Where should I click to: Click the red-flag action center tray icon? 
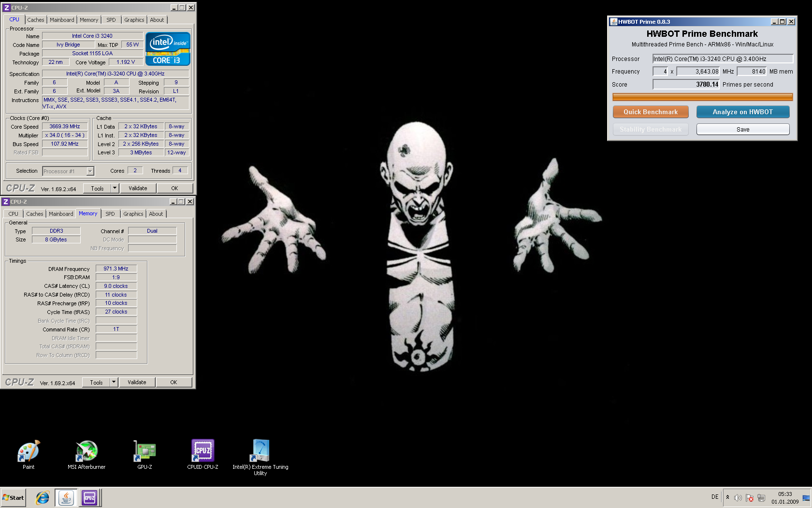pos(749,498)
